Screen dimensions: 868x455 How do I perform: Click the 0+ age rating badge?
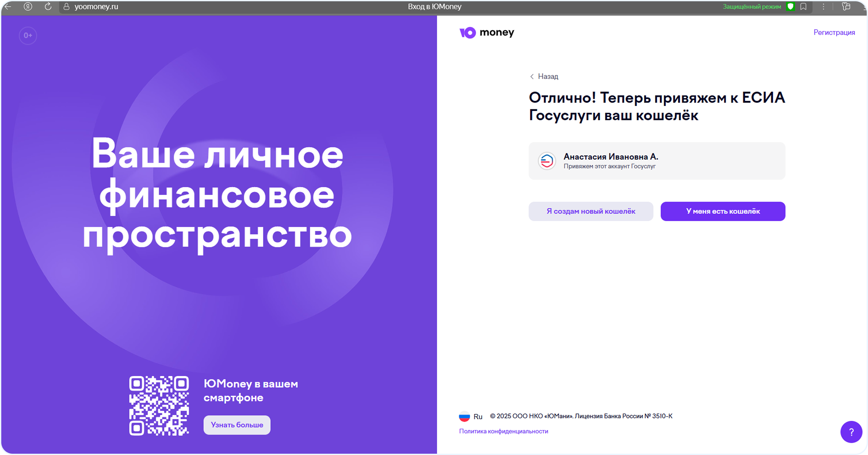tap(28, 36)
